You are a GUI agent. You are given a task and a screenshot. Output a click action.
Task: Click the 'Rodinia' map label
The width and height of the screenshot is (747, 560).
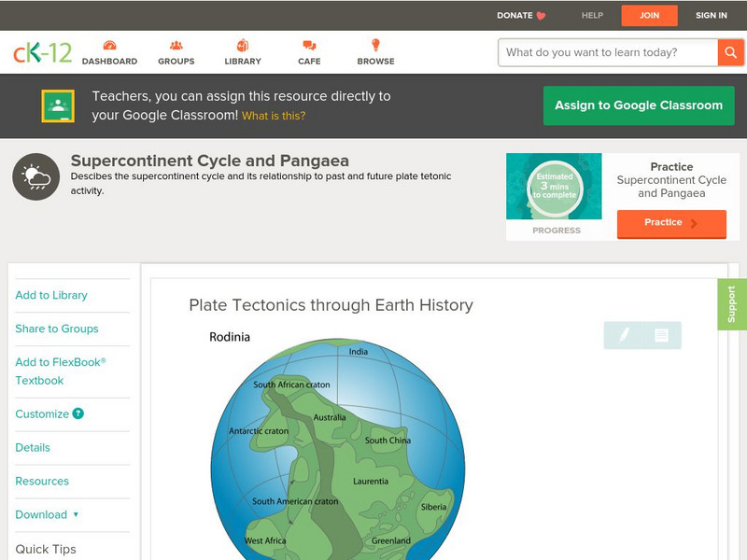[230, 337]
